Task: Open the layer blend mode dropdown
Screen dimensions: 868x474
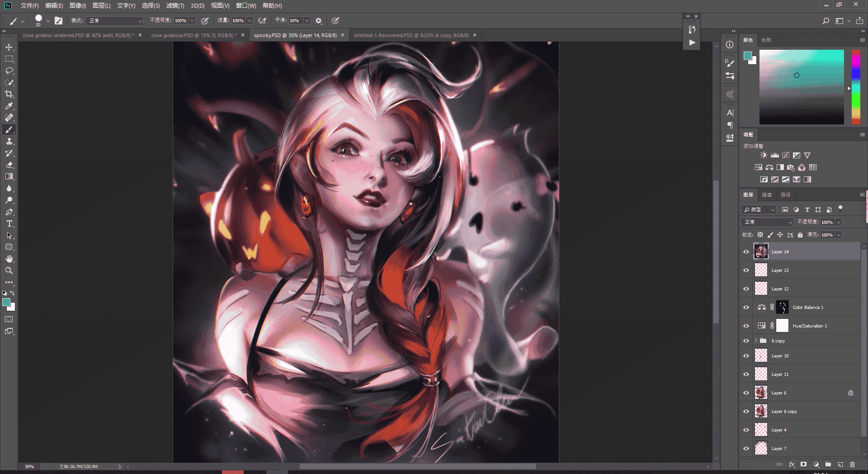Action: click(x=767, y=222)
